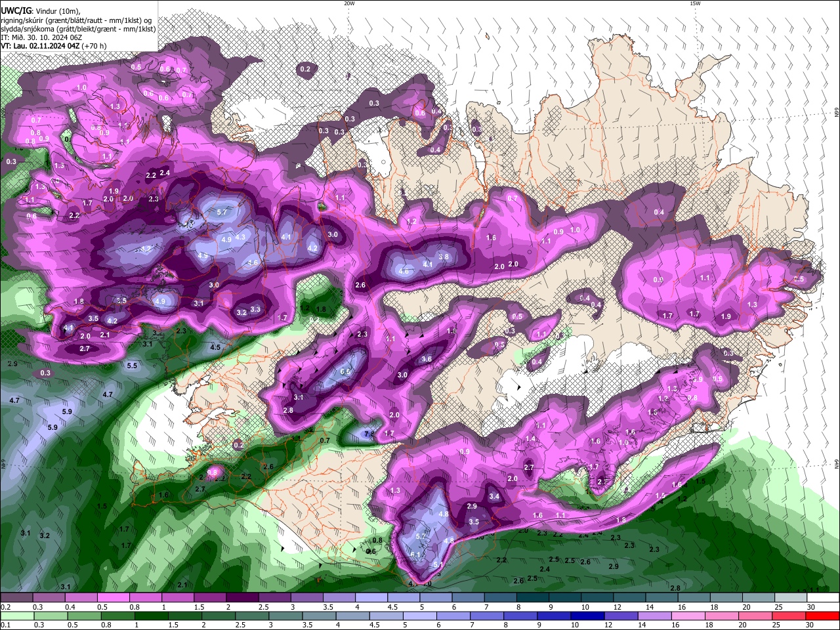Click the dark teal snow swatch starting at 8
This screenshot has width=840, height=630.
click(x=532, y=598)
